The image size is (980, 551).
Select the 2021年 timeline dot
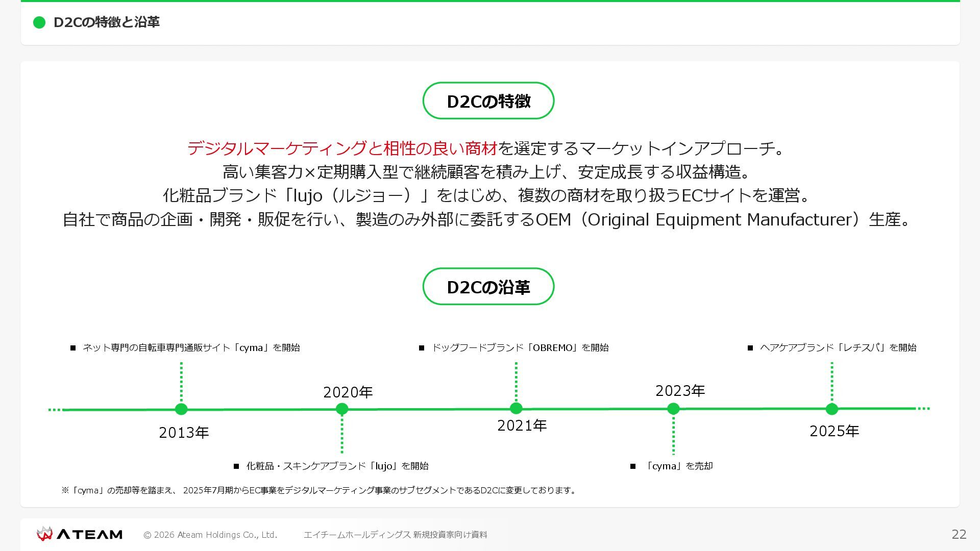(x=516, y=409)
